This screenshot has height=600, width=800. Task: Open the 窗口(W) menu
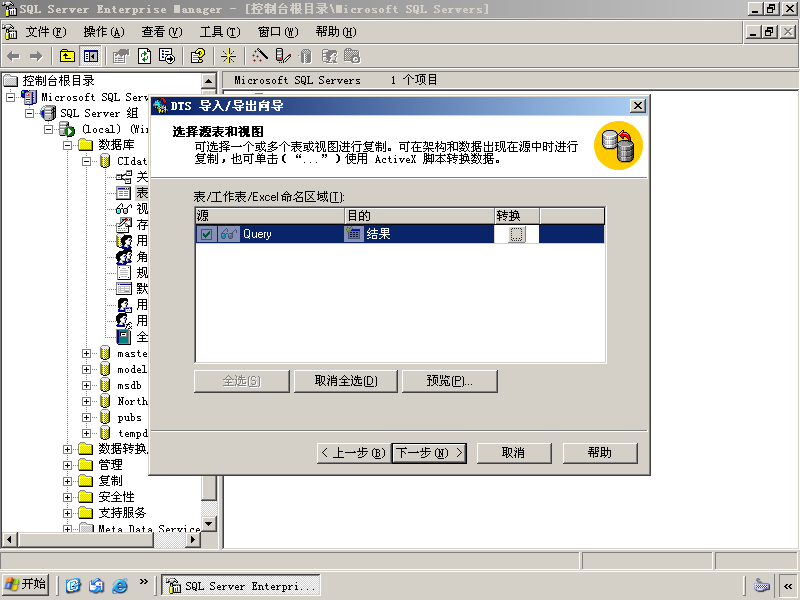click(x=278, y=32)
